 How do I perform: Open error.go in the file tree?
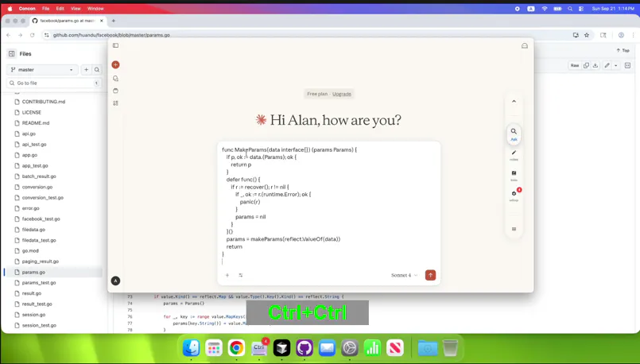click(31, 208)
